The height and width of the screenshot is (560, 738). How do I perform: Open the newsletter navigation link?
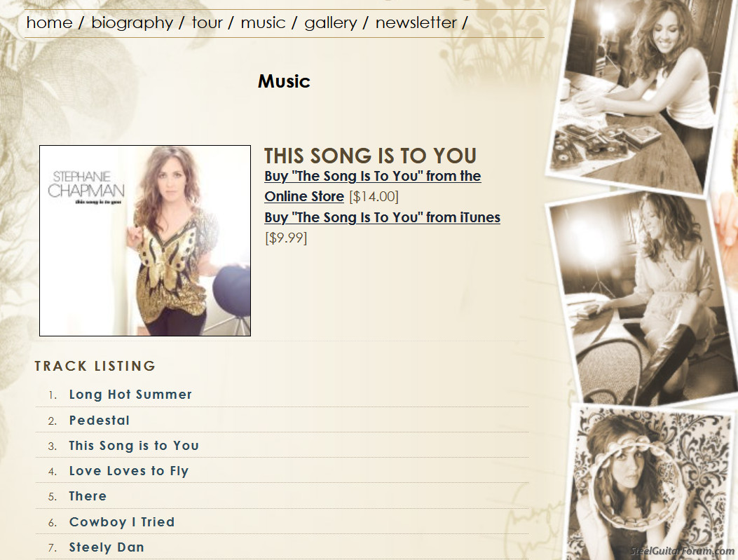416,22
